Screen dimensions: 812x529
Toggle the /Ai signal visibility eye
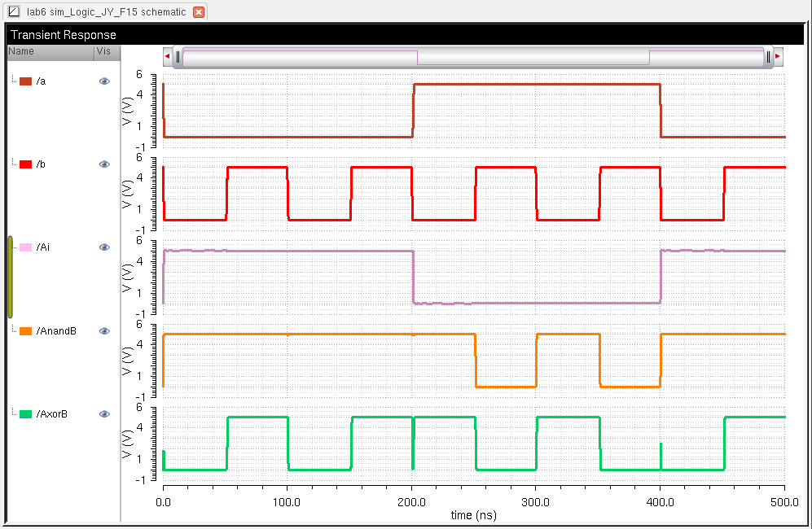[x=104, y=247]
